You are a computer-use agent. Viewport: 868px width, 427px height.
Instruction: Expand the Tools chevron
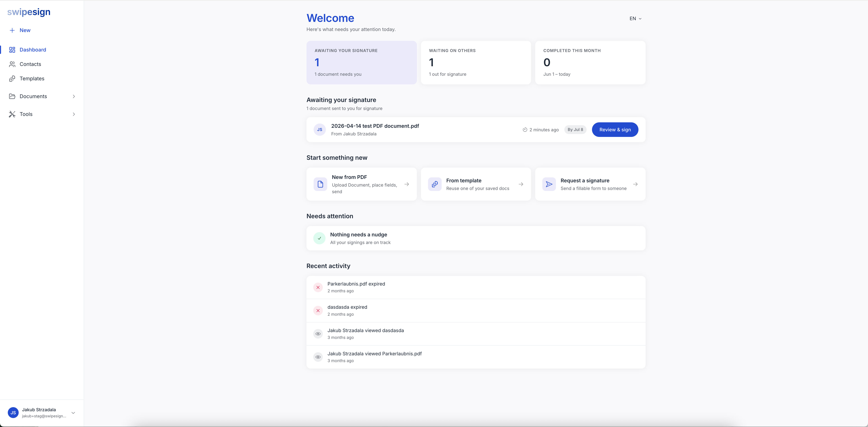coord(74,114)
